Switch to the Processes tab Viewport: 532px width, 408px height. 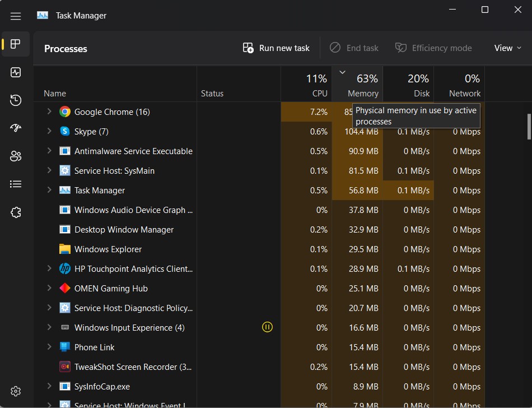click(x=15, y=44)
